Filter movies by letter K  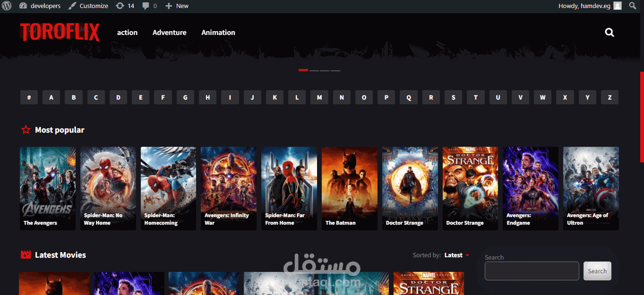pos(275,97)
